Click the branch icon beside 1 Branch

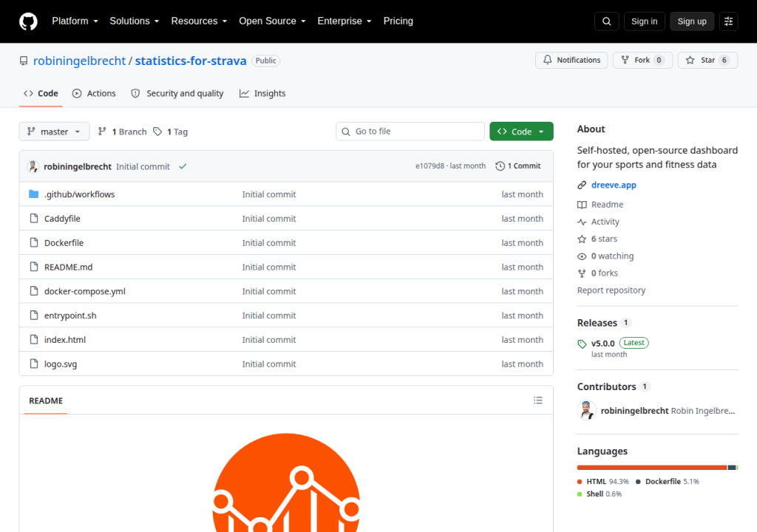(102, 132)
